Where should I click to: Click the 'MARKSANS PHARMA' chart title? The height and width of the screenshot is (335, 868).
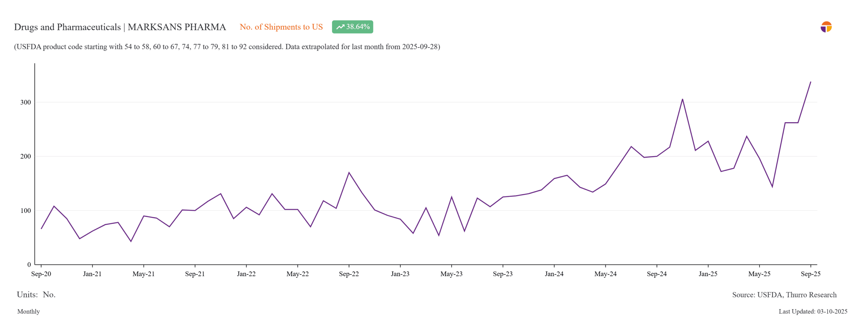tap(176, 27)
